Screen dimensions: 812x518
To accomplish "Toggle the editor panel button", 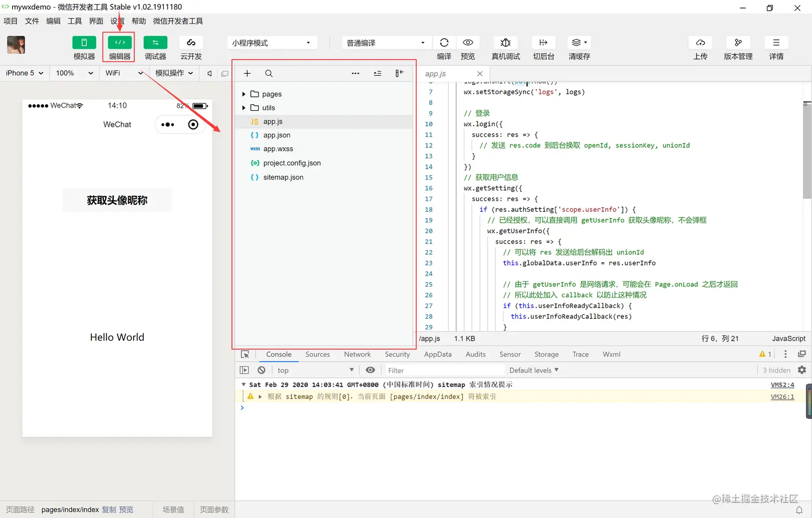I will tap(120, 42).
